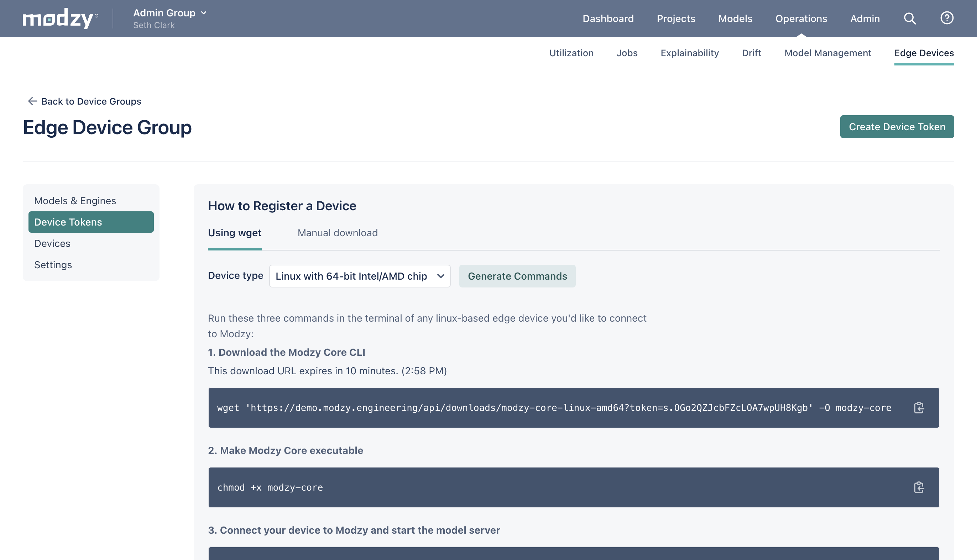The image size is (977, 560).
Task: Switch to the Manual download tab
Action: (x=338, y=233)
